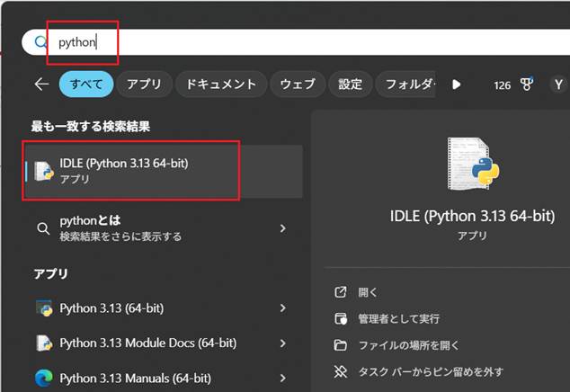Go back with the left arrow
The image size is (570, 392).
[41, 85]
